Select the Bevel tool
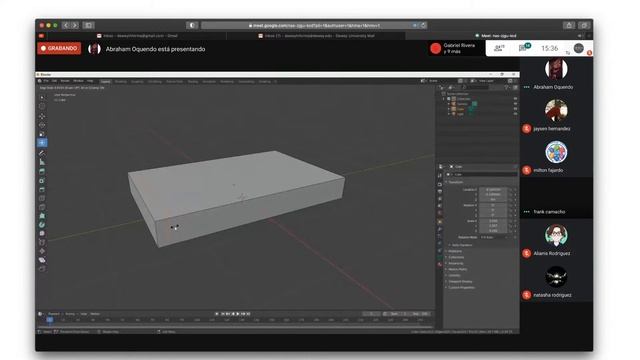The image size is (640, 360). (x=42, y=190)
